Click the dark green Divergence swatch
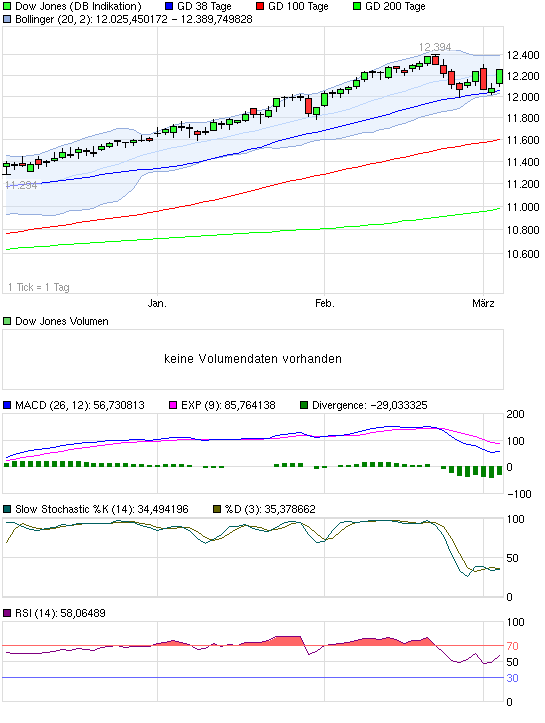This screenshot has height=723, width=545. click(x=304, y=405)
